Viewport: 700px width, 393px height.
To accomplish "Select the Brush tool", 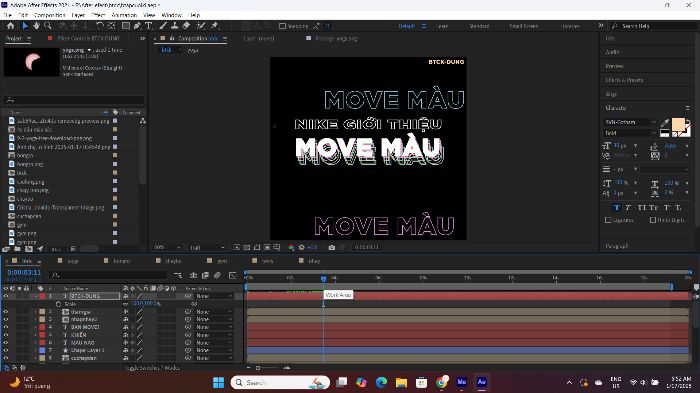I will [x=163, y=26].
